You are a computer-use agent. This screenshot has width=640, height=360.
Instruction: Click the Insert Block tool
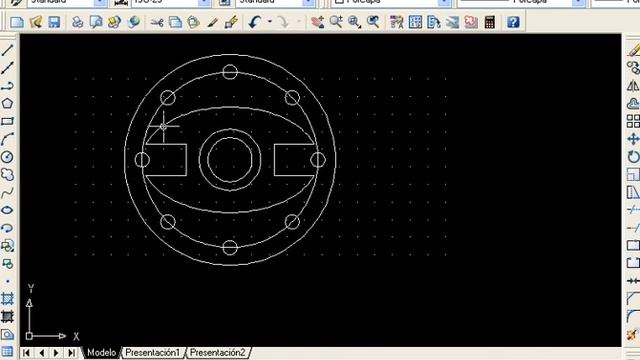point(7,246)
